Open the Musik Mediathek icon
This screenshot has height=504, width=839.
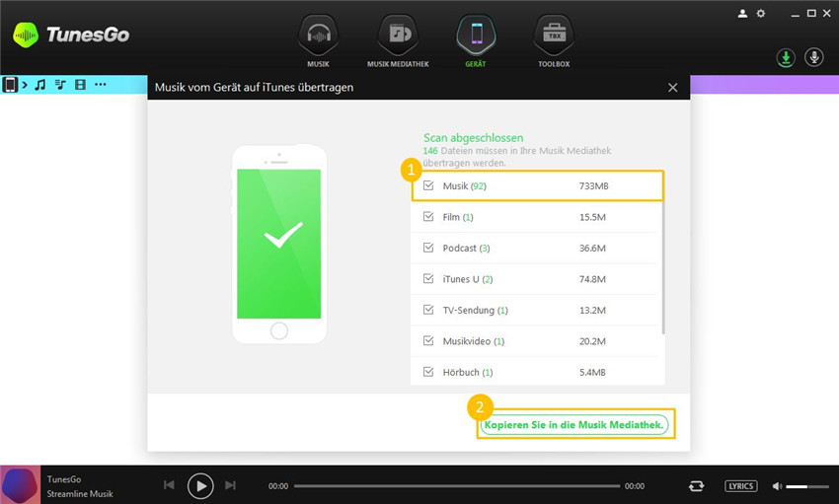coord(398,36)
